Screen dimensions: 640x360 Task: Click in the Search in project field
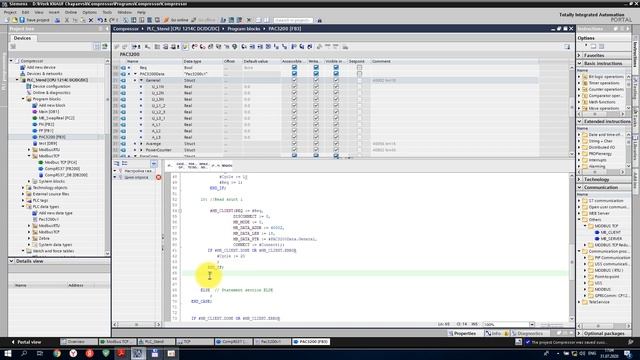(292, 20)
